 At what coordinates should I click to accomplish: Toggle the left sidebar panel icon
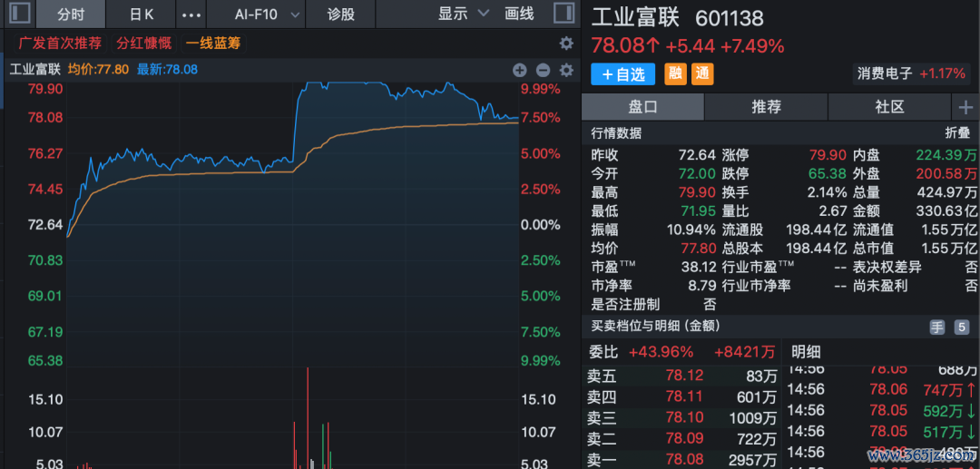(20, 13)
